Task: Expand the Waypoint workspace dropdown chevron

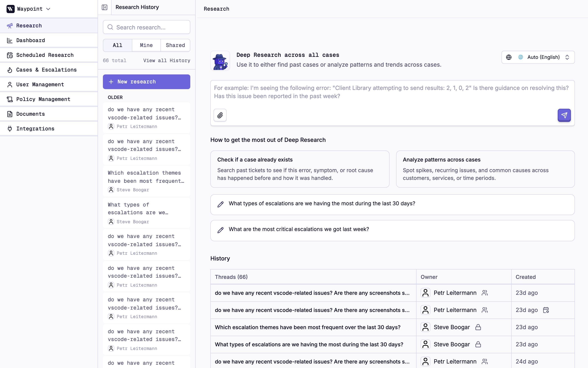Action: coord(48,9)
